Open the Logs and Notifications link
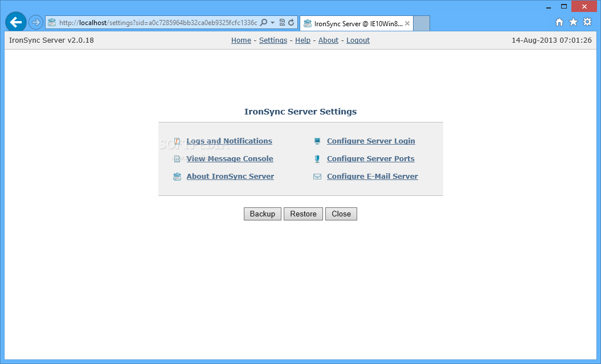The width and height of the screenshot is (601, 364). point(229,141)
